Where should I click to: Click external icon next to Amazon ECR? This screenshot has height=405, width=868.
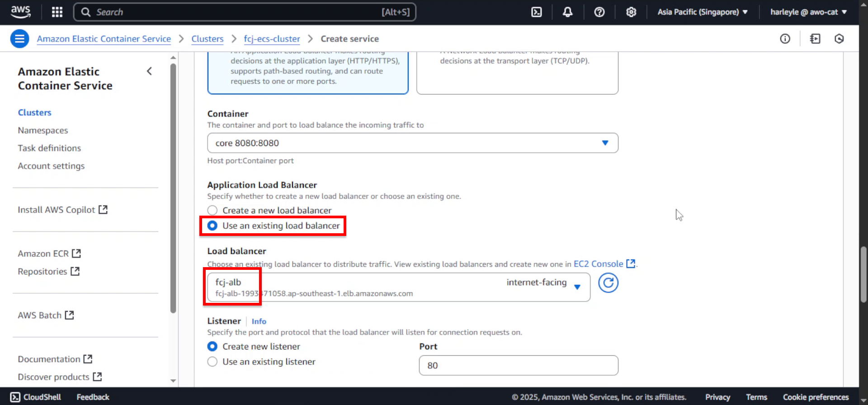[76, 254]
